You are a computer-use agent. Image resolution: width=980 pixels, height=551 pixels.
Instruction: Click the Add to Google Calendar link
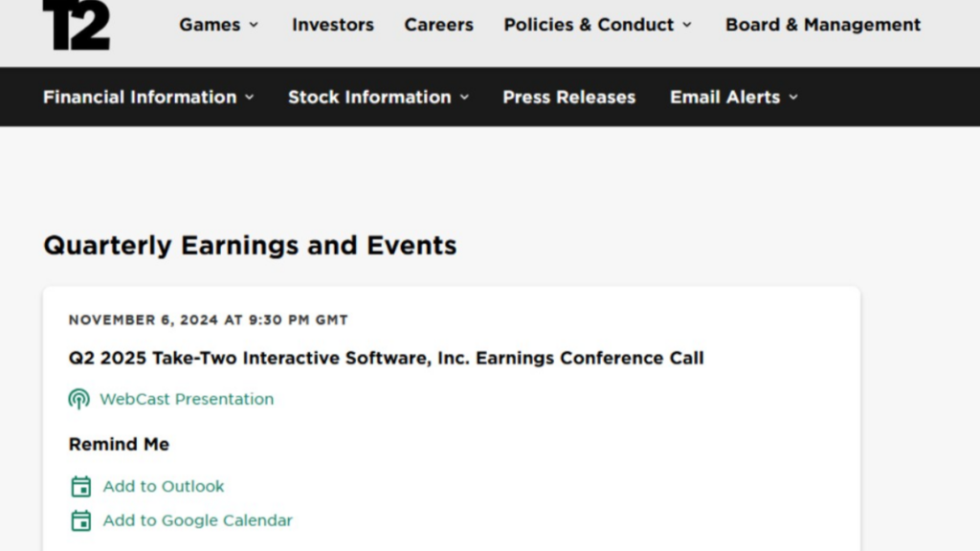(x=198, y=520)
